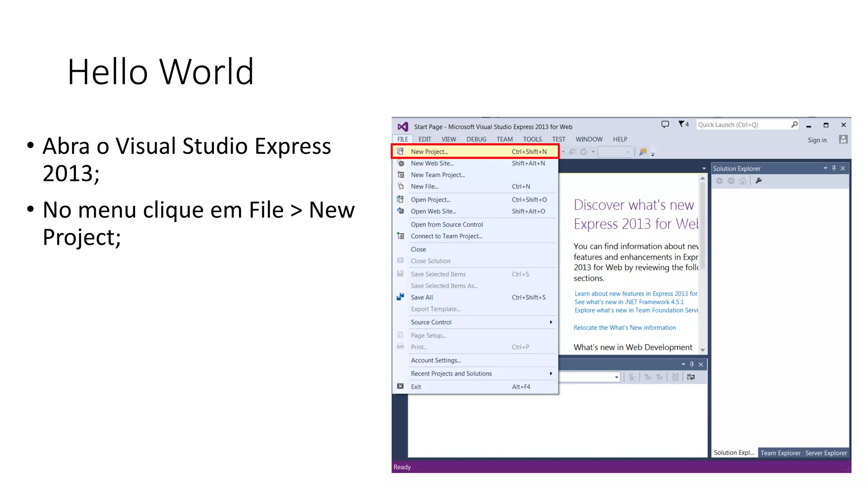868x488 pixels.
Task: Click the account avatar icon beside Sign in
Action: (843, 139)
